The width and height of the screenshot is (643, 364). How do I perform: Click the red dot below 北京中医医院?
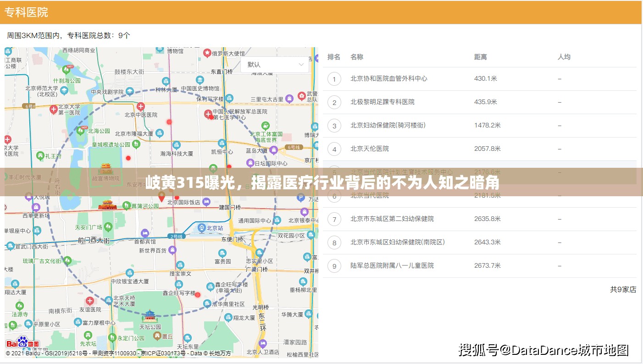tap(169, 122)
